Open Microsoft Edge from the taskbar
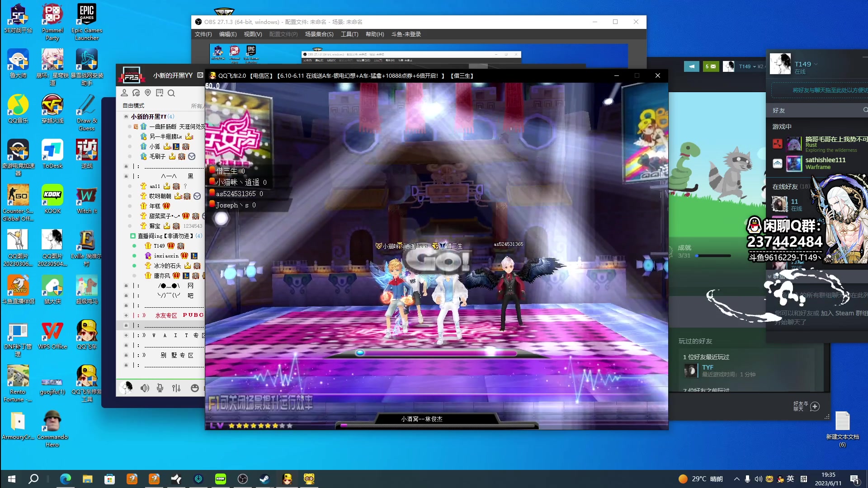This screenshot has height=488, width=868. (x=66, y=479)
